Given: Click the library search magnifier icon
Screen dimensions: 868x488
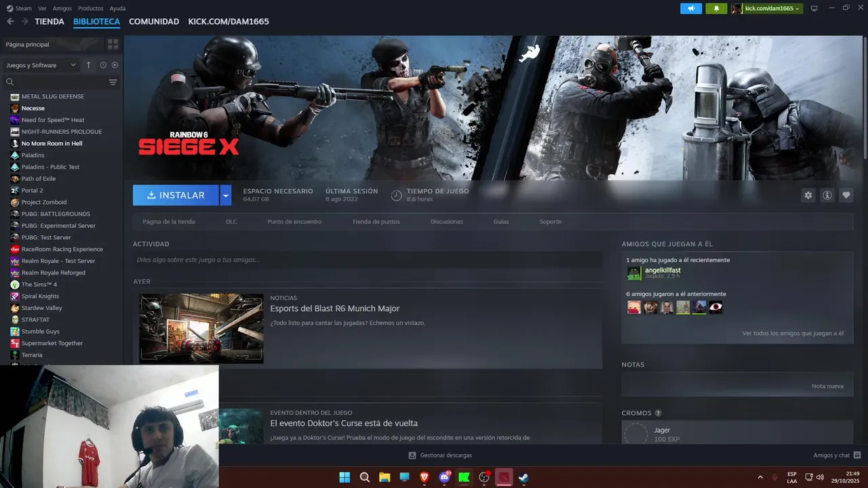Looking at the screenshot, I should (10, 82).
